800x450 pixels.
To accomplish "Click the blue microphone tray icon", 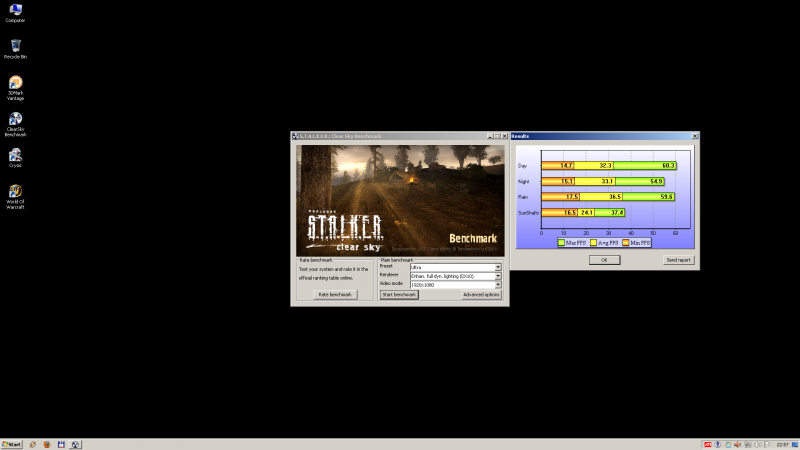I will [718, 444].
